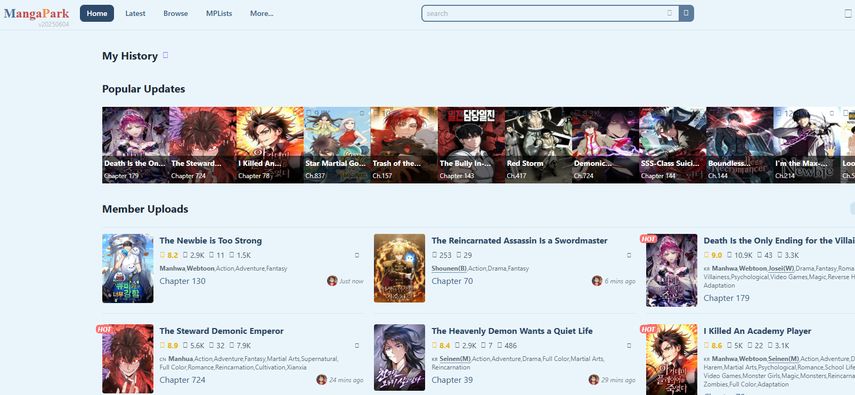Click the 8.9 rating on The Steward Demonic Emperor

169,345
